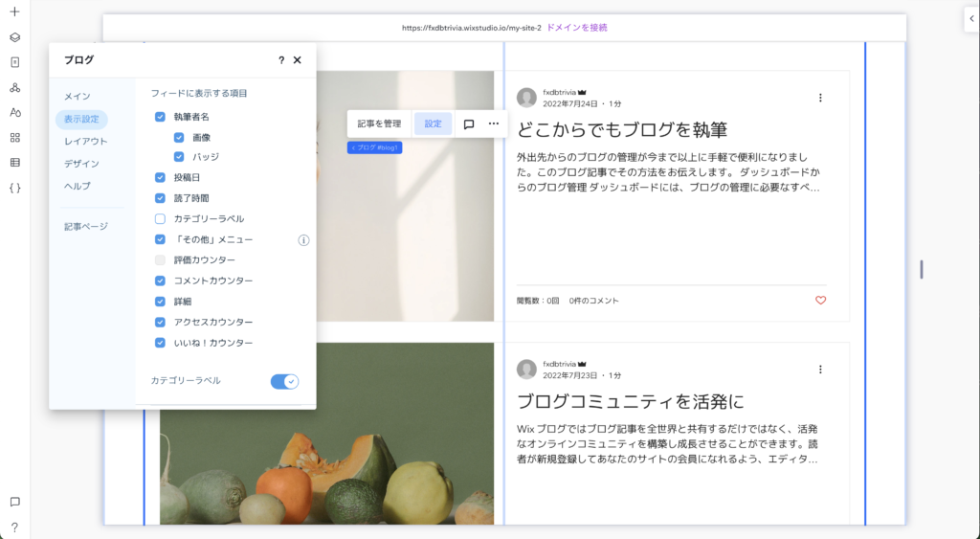Open three-dot menu on ブログコミュニティを活発に post
Viewport: 980px width, 539px height.
(x=820, y=370)
